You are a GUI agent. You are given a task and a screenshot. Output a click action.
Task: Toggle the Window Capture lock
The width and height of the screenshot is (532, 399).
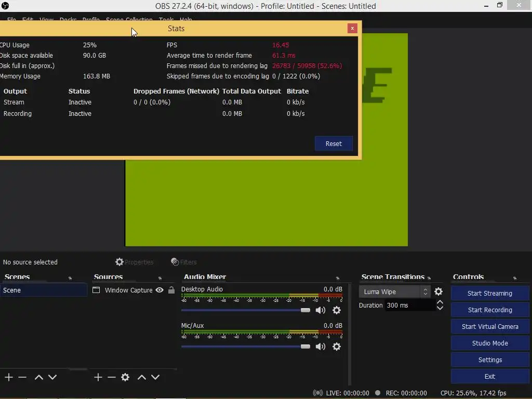click(171, 290)
